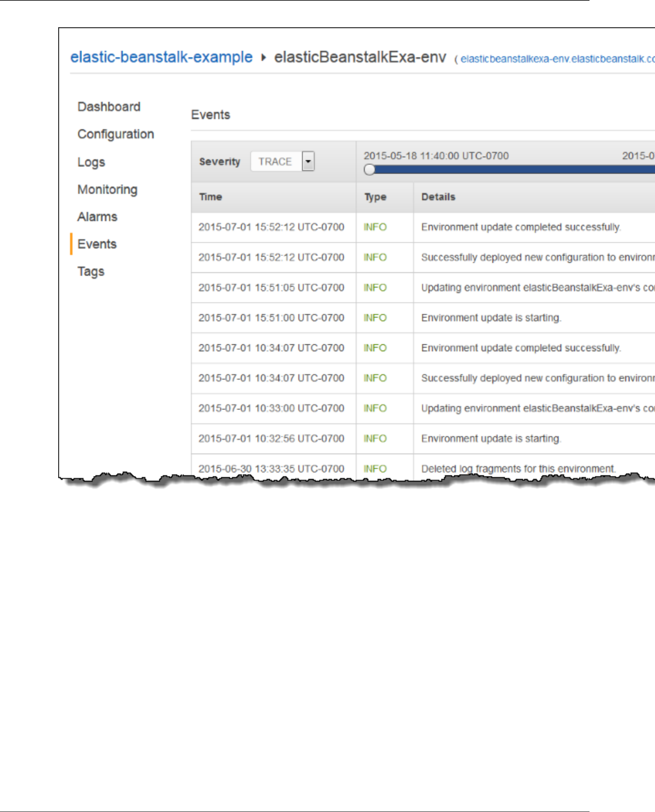Screen dimensions: 655x812
Task: Click INFO type in the 10:32:56 row
Action: pyautogui.click(x=375, y=438)
